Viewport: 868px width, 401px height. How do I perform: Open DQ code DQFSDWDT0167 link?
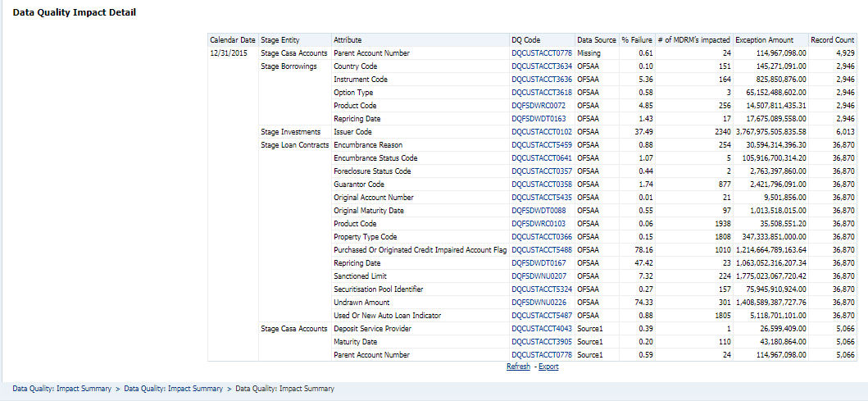(539, 263)
